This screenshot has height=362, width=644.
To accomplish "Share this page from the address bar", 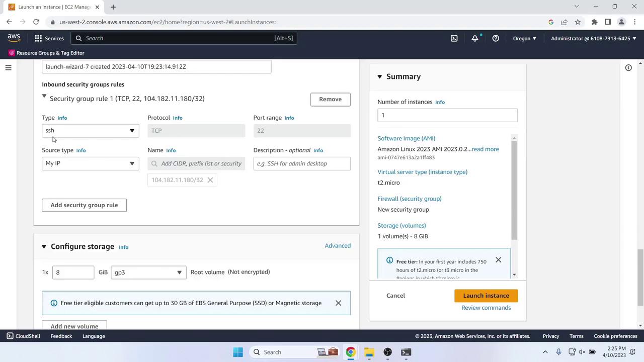I will pos(565,22).
